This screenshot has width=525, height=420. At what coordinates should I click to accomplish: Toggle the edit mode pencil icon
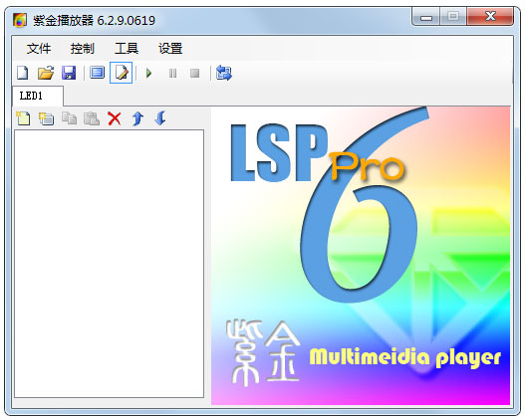point(122,73)
